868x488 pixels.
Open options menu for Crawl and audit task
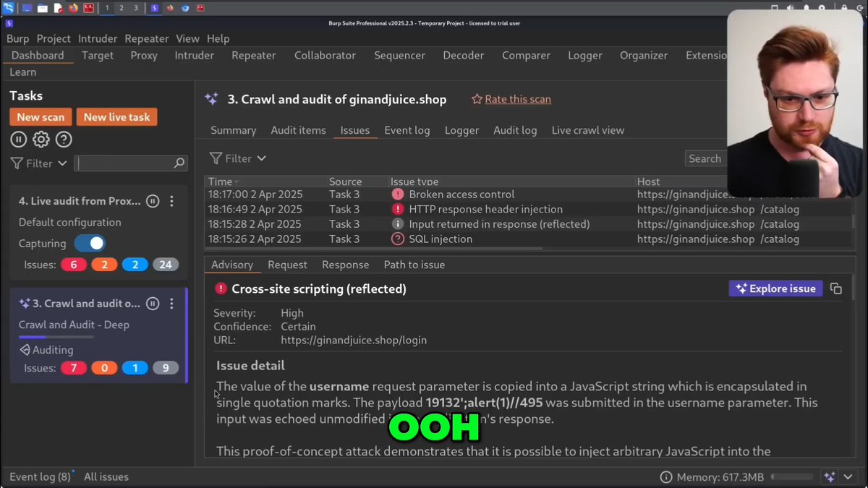pos(171,304)
